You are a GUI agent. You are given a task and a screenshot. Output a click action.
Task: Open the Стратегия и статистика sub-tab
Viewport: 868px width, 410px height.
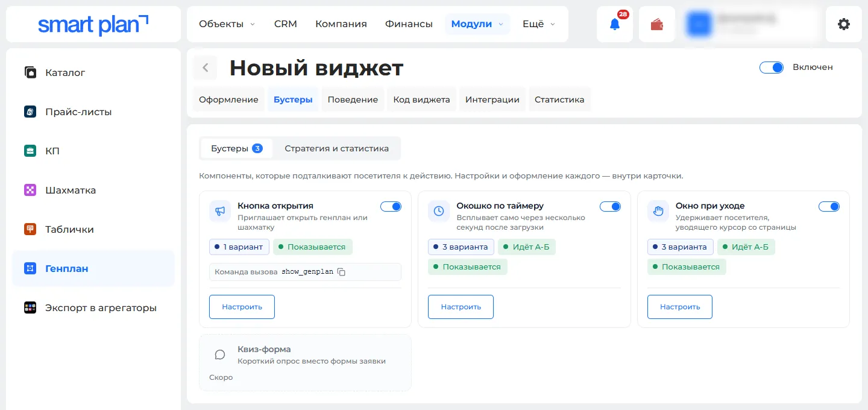pos(337,148)
